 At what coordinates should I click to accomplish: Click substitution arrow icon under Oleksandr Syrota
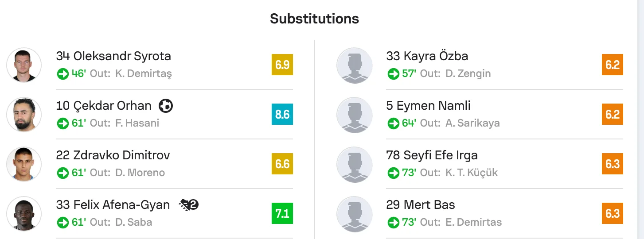pyautogui.click(x=63, y=73)
